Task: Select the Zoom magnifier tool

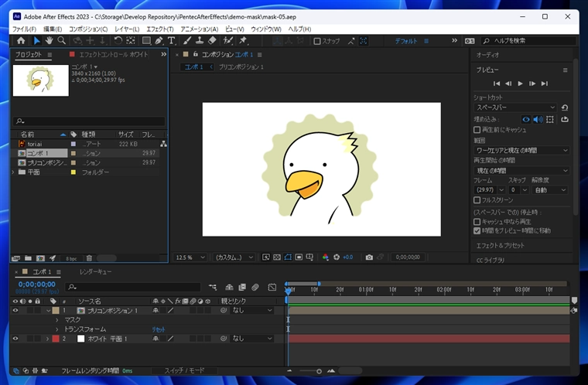Action: point(62,41)
